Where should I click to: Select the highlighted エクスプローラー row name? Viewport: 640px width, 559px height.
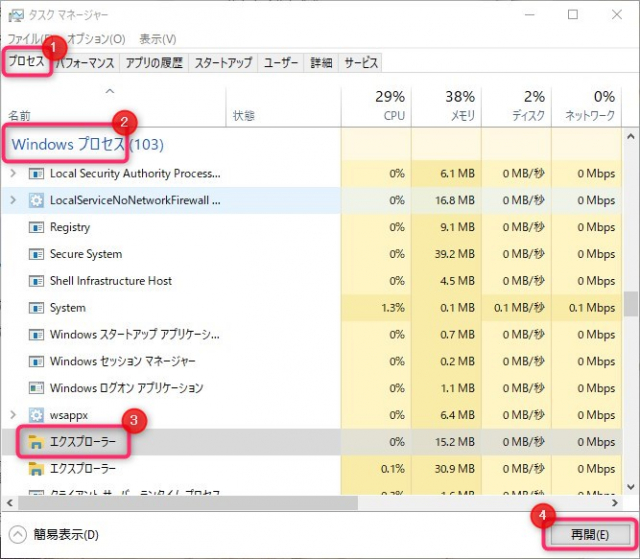(82, 442)
